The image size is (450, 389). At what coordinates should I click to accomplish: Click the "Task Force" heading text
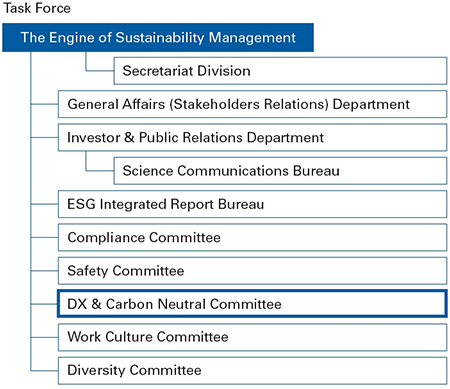tap(37, 8)
